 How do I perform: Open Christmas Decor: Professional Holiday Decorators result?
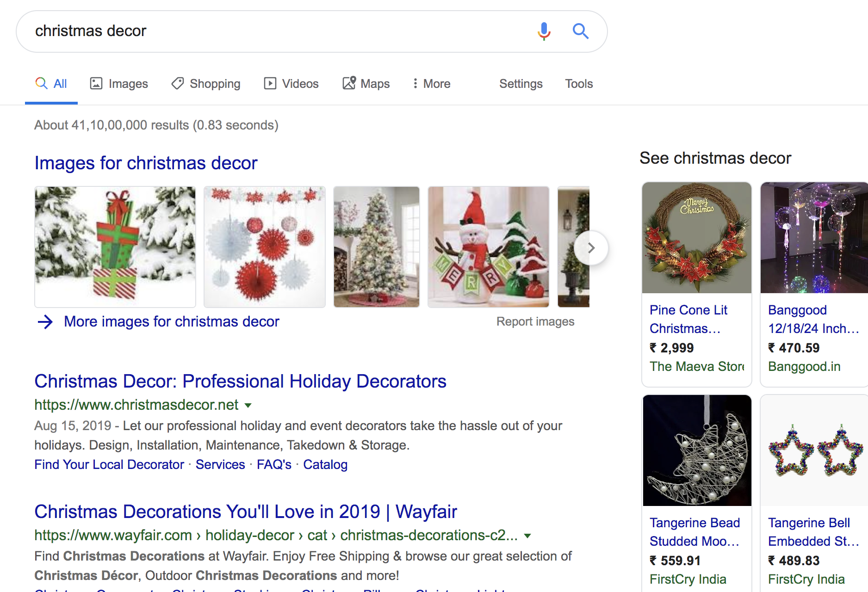240,381
